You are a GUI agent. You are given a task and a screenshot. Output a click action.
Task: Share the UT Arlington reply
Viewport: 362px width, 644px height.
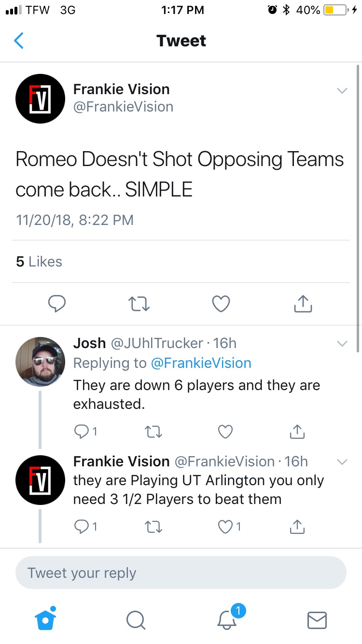(x=297, y=527)
